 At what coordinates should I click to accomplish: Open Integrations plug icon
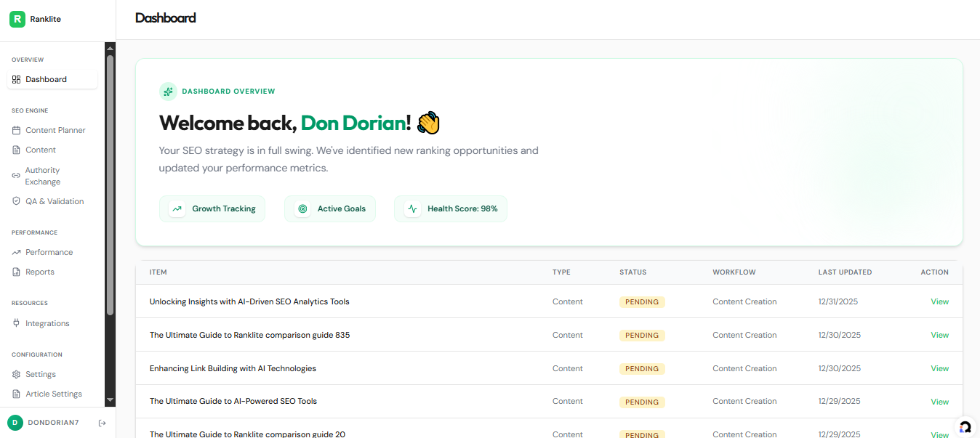point(16,323)
